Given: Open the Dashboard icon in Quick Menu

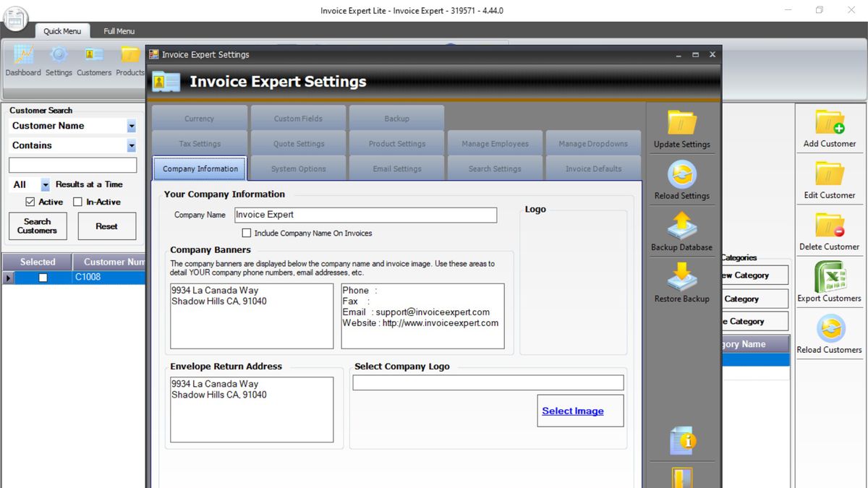Looking at the screenshot, I should tap(23, 55).
